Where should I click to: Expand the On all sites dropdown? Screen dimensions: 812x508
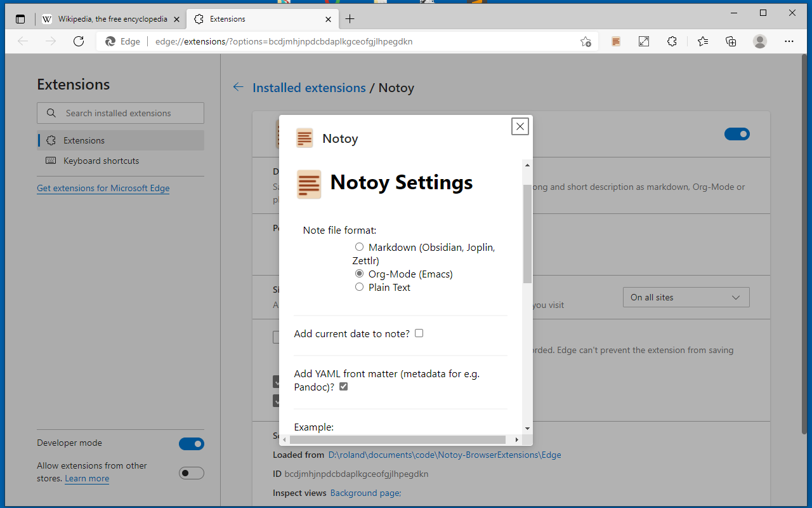coord(686,297)
